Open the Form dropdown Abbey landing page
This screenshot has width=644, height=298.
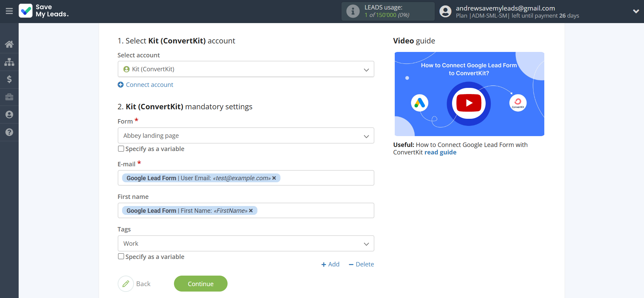click(x=246, y=136)
